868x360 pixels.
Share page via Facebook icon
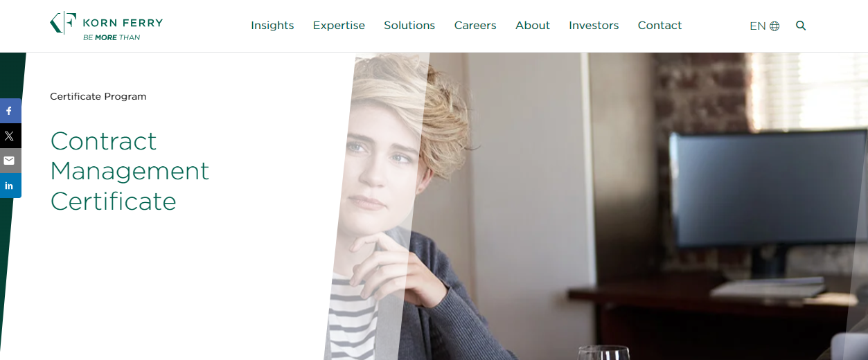[10, 111]
